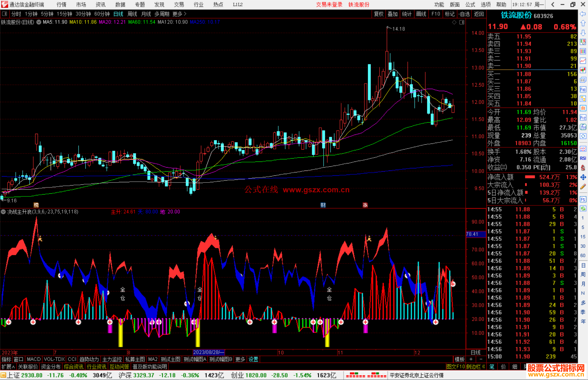Viewport: 588px width, 380px height.
Task: Click the 14.18 high price marker on chart
Action: [x=399, y=29]
